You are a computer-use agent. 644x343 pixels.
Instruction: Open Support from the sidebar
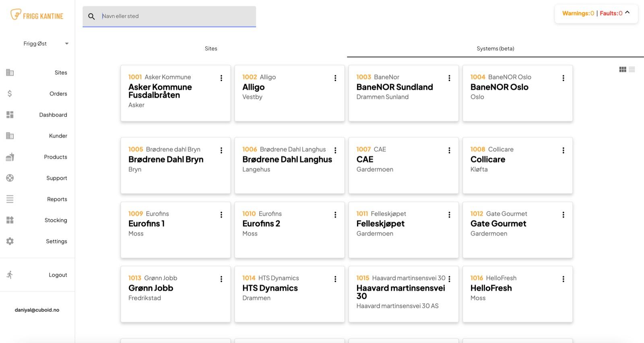[x=57, y=178]
